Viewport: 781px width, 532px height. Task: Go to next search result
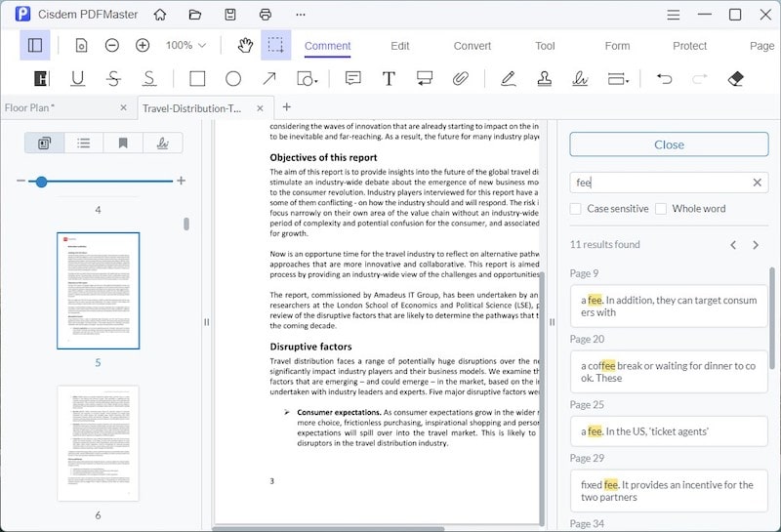tap(756, 245)
